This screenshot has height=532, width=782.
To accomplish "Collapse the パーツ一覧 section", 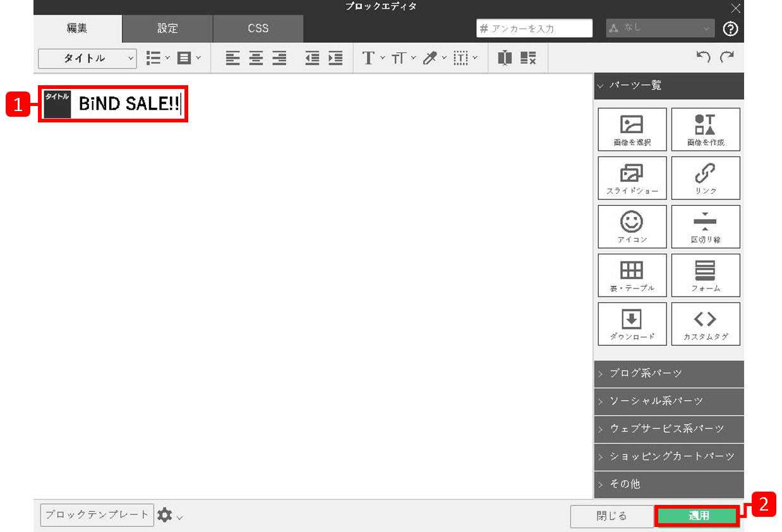I will 669,86.
